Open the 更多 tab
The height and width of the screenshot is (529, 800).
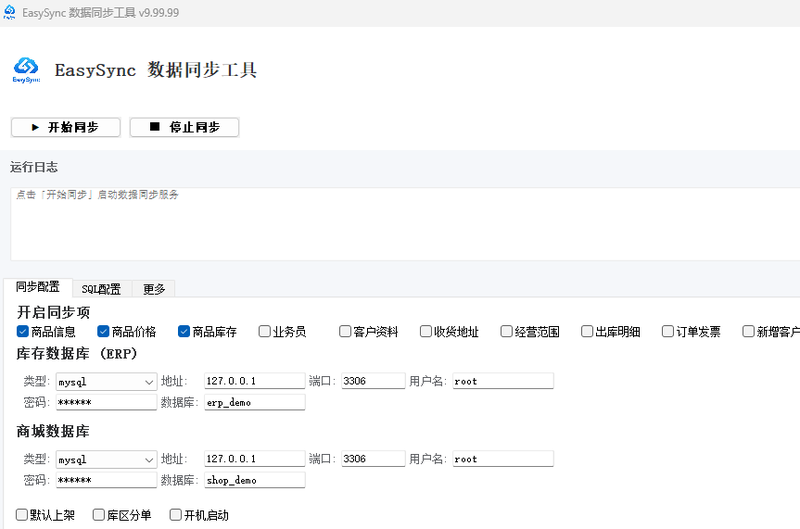tap(154, 289)
